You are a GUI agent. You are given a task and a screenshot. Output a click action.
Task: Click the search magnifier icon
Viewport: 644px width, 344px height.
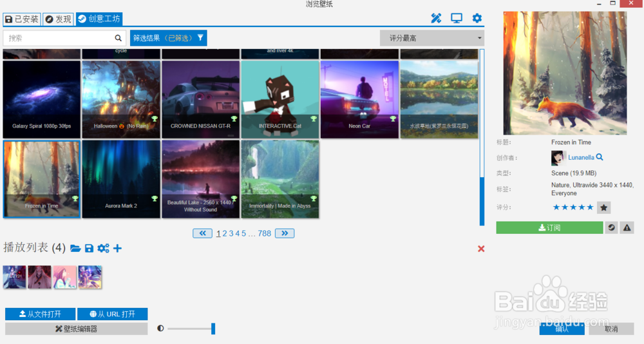click(118, 38)
